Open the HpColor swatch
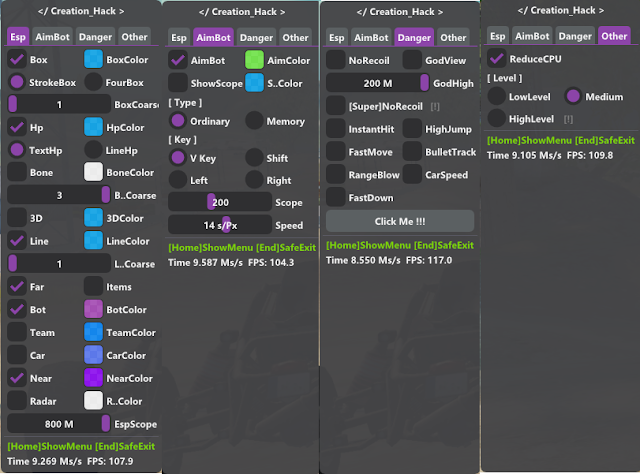This screenshot has height=474, width=640. [x=93, y=127]
